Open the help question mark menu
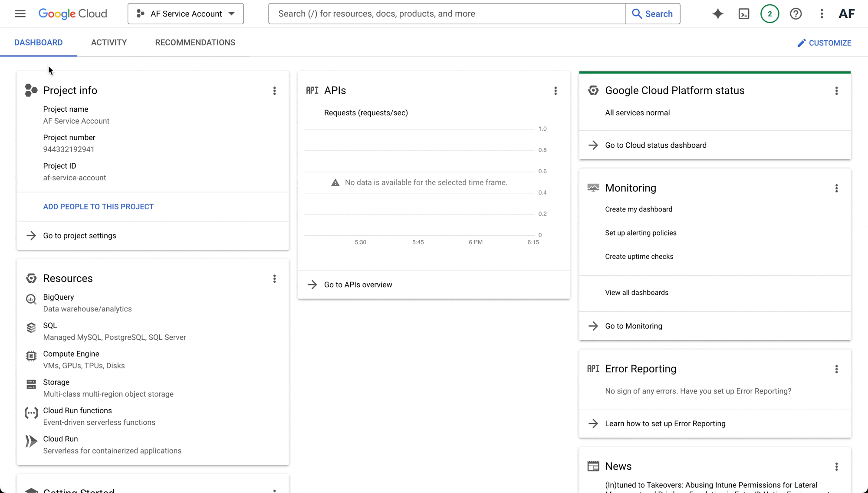The width and height of the screenshot is (868, 493). [x=796, y=13]
